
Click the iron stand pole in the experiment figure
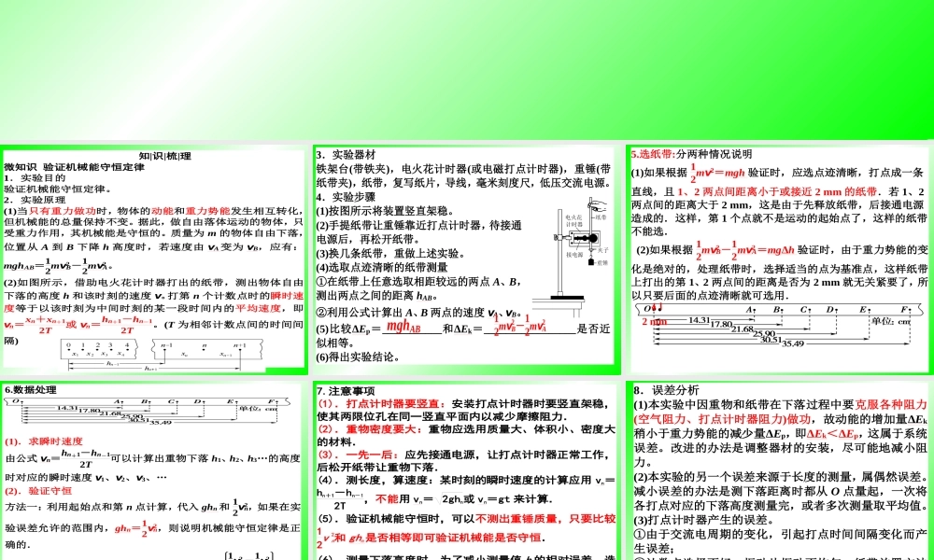click(559, 261)
